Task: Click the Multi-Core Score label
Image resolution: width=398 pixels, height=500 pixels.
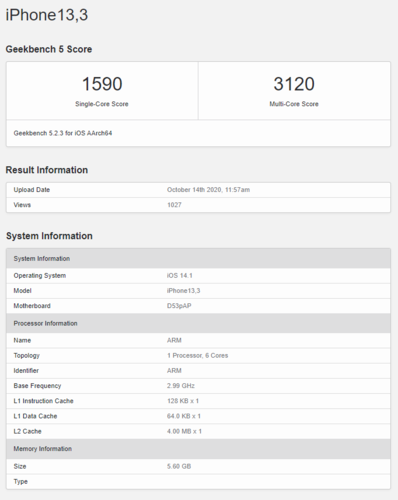Action: tap(294, 104)
